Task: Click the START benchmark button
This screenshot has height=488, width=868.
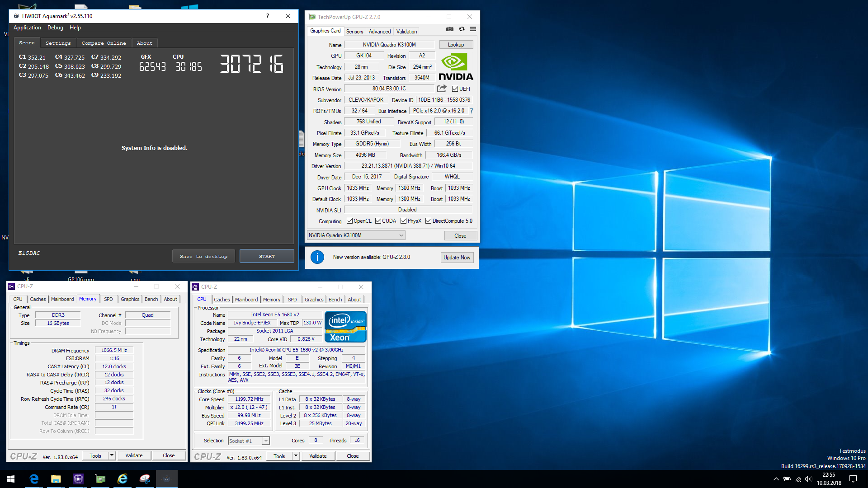Action: [x=267, y=256]
